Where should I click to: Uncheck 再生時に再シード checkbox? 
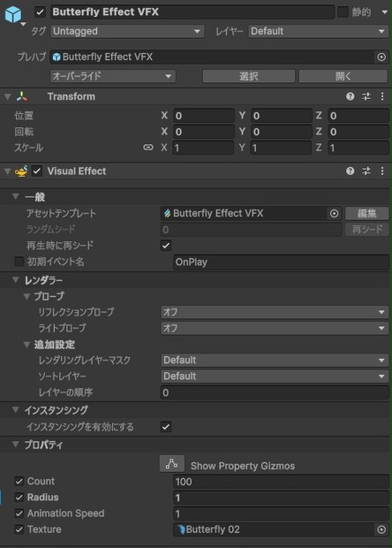click(x=166, y=246)
